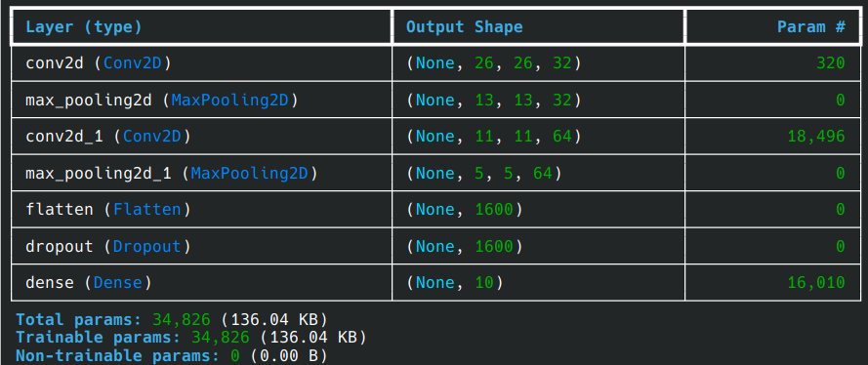The image size is (868, 365).
Task: Click the 16,010 parameter count
Action: 816,283
